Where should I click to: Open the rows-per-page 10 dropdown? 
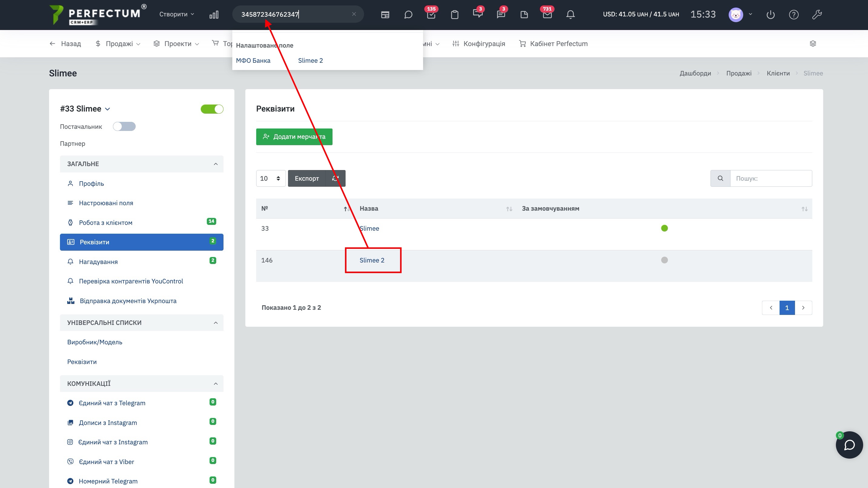[x=270, y=179]
